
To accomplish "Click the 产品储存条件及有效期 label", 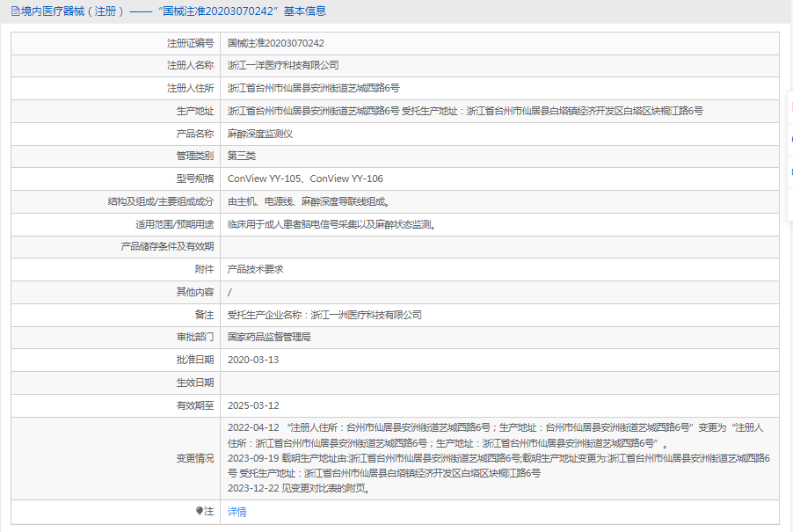I will pyautogui.click(x=167, y=247).
